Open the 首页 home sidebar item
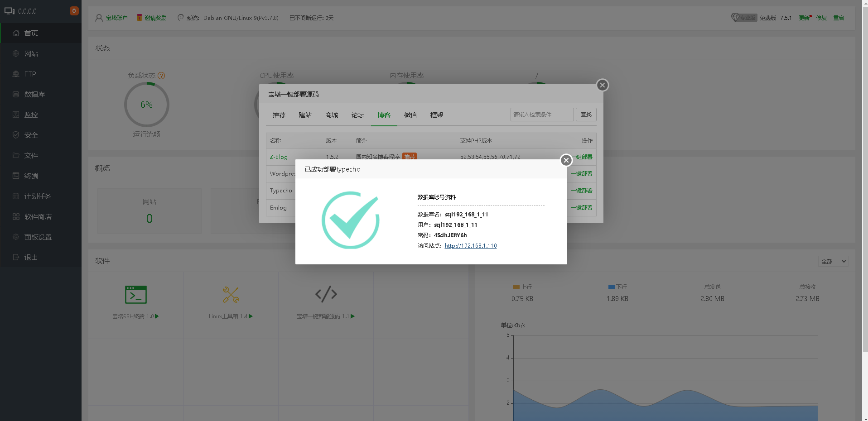 [x=41, y=33]
